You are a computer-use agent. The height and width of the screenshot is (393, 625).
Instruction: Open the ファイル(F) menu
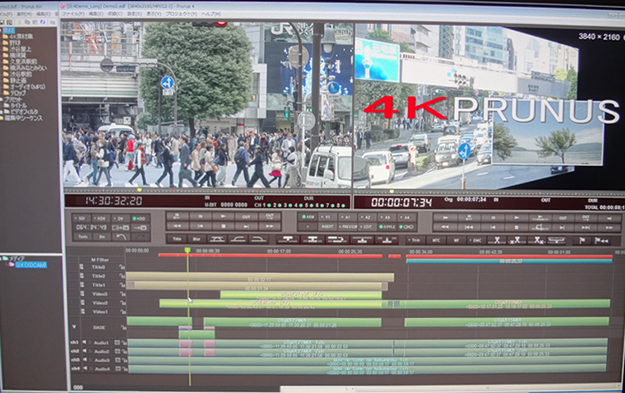[73, 14]
